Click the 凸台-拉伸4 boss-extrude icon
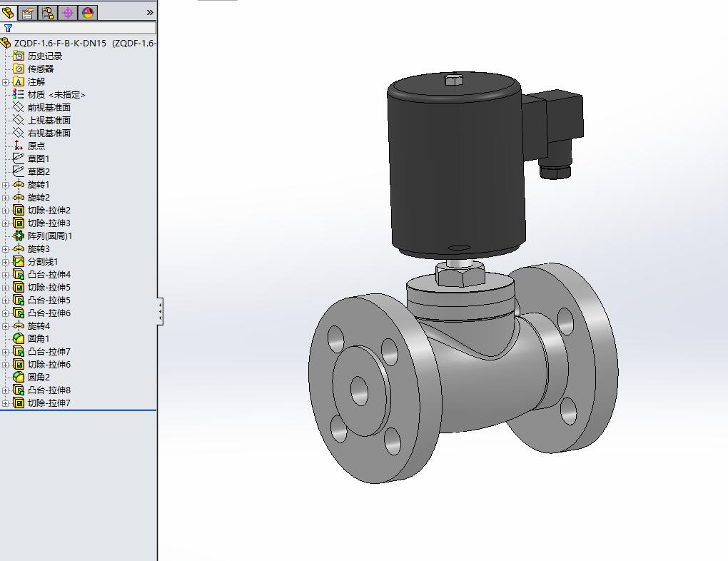The image size is (728, 561). coord(18,275)
